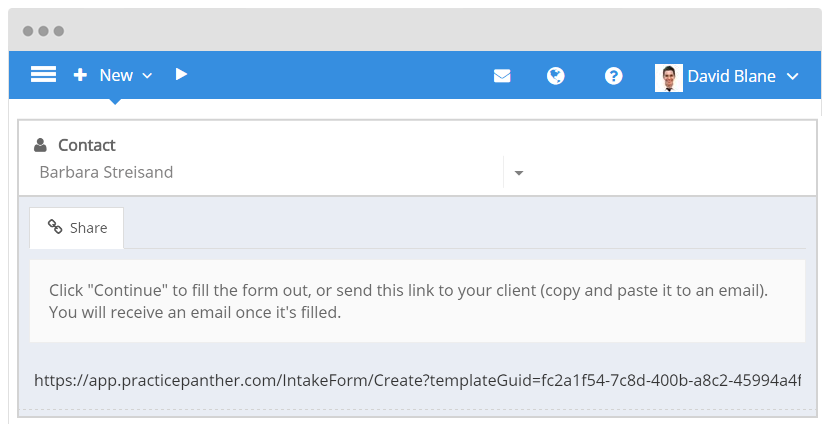Open the David Blane user menu chevron
The image size is (831, 425).
(793, 77)
